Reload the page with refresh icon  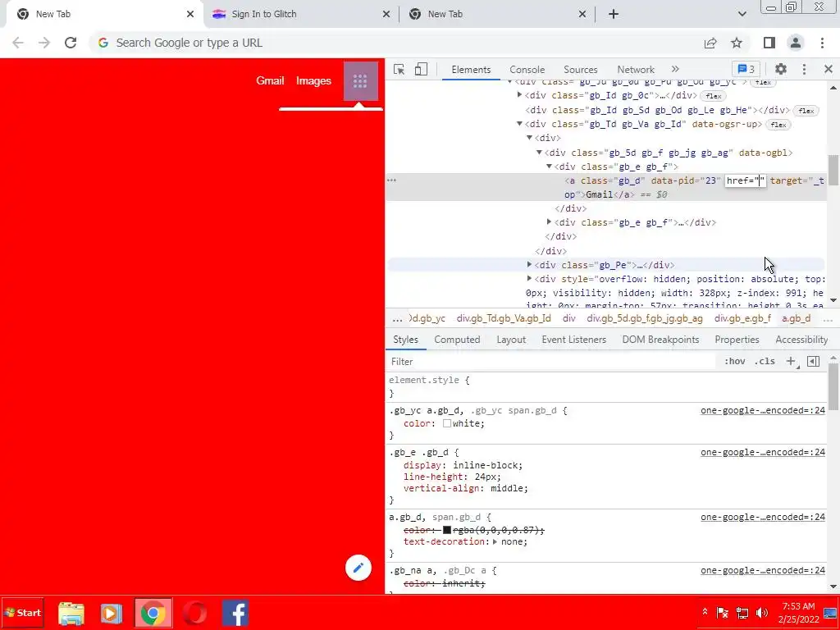pos(71,43)
